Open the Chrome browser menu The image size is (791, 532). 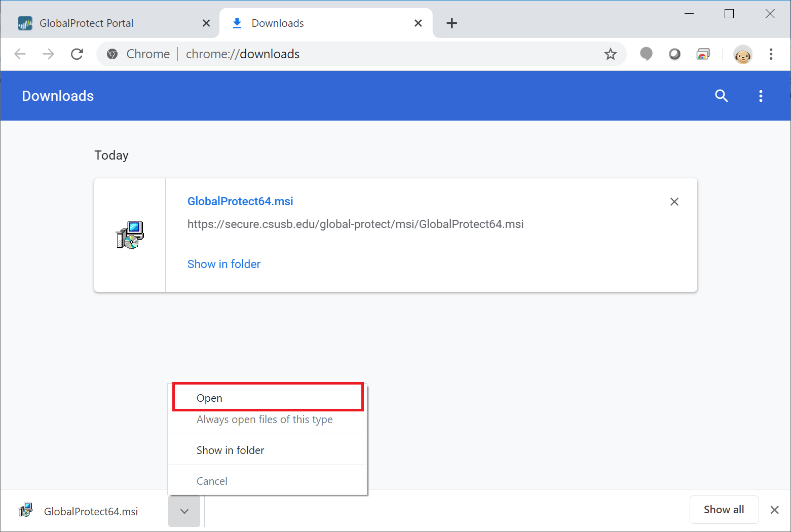(771, 54)
